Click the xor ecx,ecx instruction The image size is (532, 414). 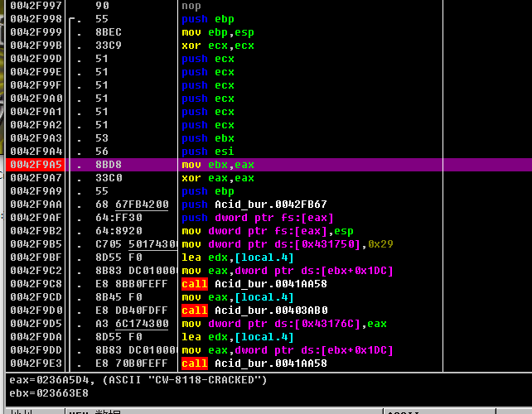(219, 46)
